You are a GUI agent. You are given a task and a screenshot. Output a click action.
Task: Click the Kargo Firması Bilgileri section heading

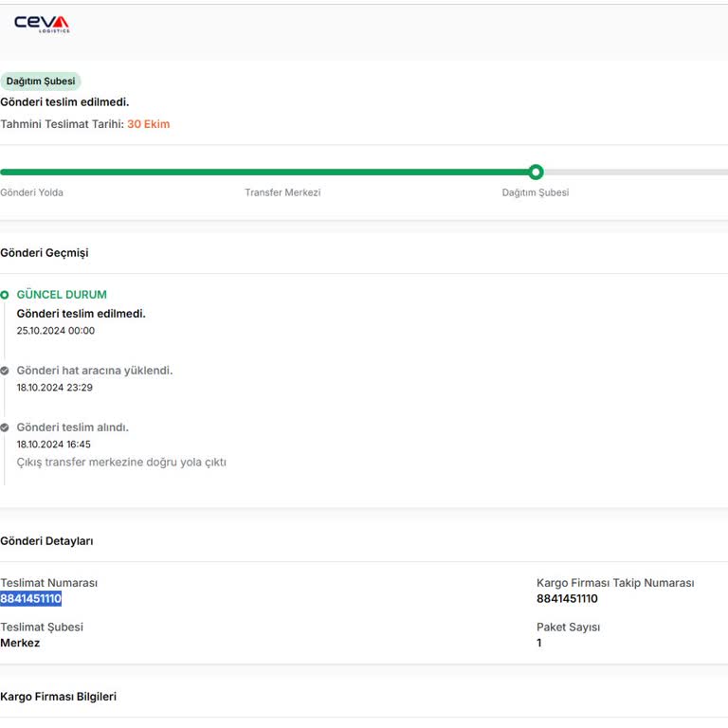pos(59,697)
